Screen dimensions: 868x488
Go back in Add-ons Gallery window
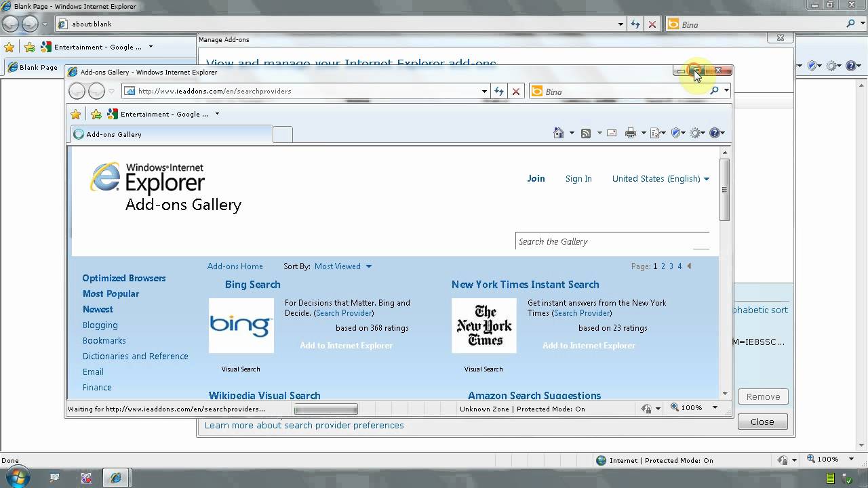[x=77, y=91]
